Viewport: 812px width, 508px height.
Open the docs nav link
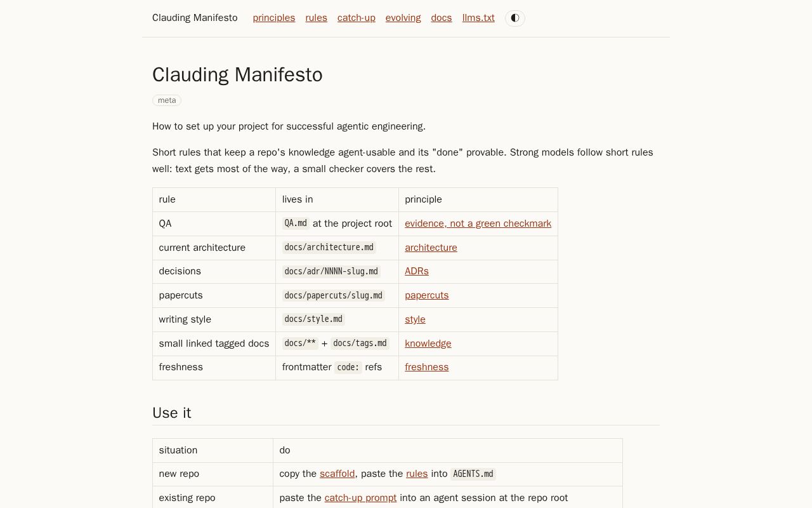pyautogui.click(x=442, y=18)
